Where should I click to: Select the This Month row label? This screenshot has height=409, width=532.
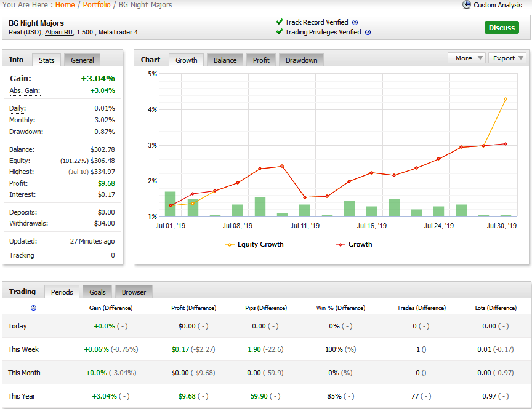tap(24, 373)
